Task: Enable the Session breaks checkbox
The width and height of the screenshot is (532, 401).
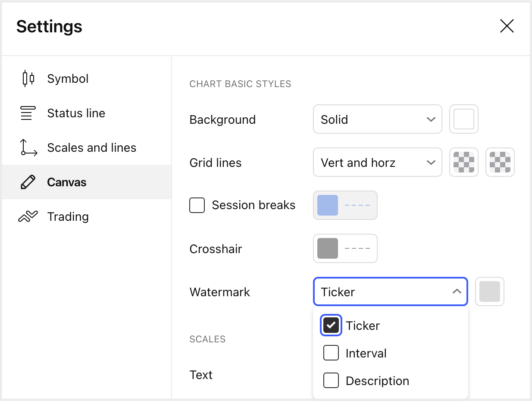Action: coord(197,205)
